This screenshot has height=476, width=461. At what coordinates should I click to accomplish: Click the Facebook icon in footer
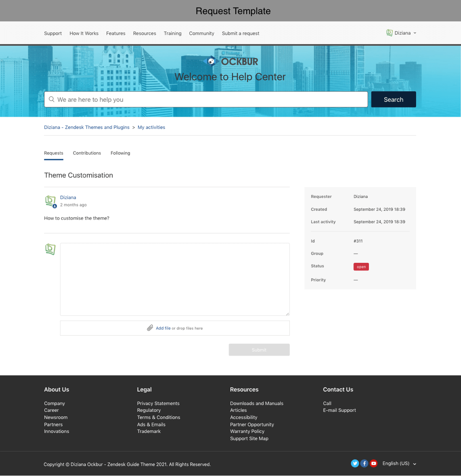[364, 463]
